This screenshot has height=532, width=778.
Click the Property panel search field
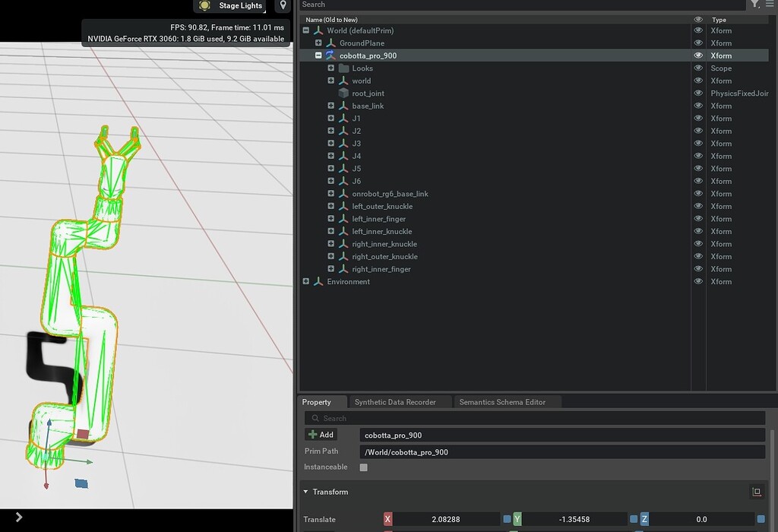point(532,417)
